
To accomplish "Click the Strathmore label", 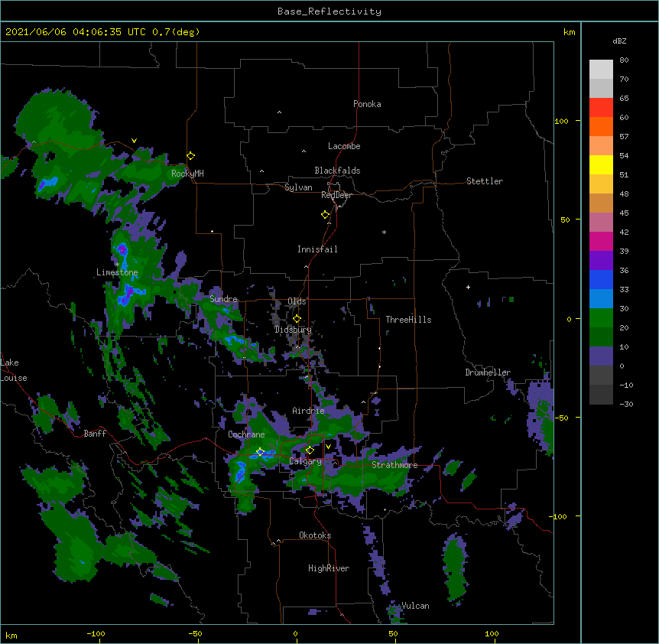I will 394,465.
